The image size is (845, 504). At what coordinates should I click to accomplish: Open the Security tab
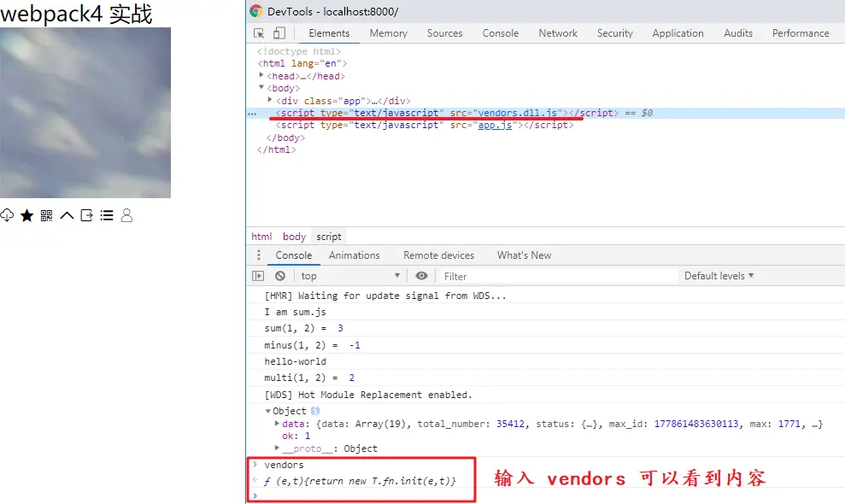click(x=615, y=33)
